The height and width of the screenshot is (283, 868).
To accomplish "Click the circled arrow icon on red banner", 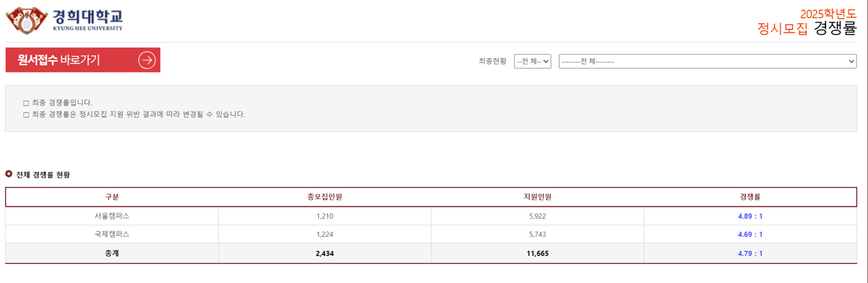I will [147, 60].
